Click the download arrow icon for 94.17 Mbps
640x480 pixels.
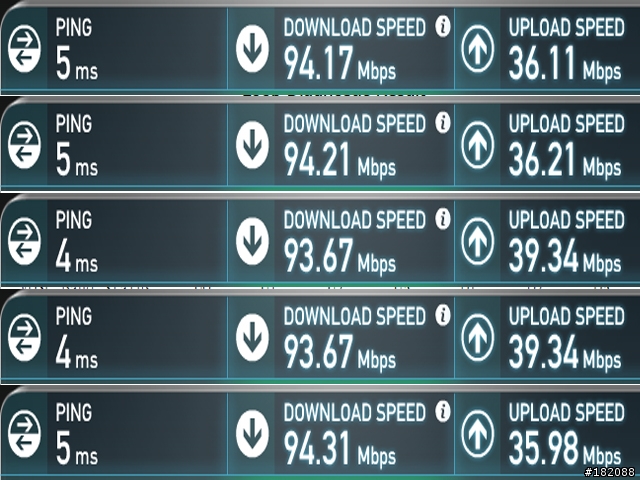252,49
